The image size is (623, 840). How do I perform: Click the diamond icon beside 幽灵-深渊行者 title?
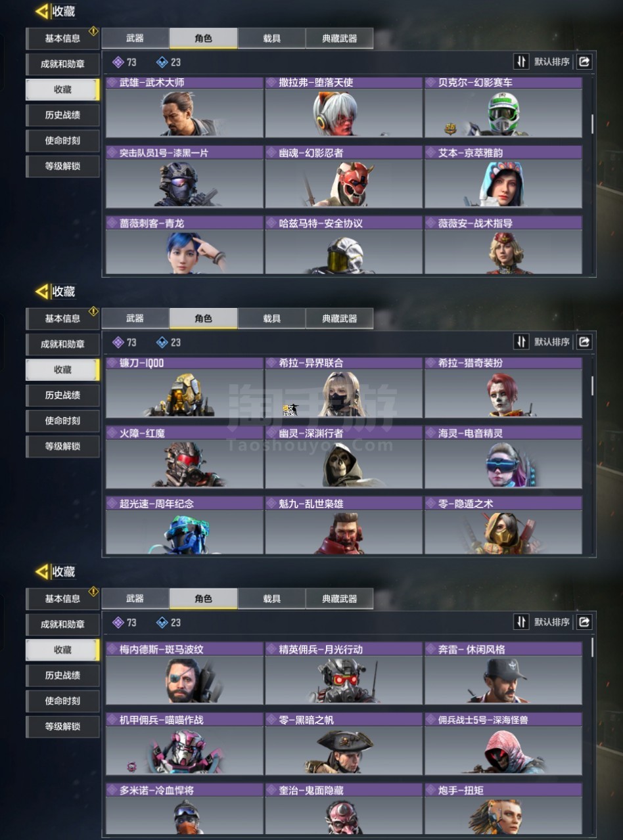click(x=272, y=433)
